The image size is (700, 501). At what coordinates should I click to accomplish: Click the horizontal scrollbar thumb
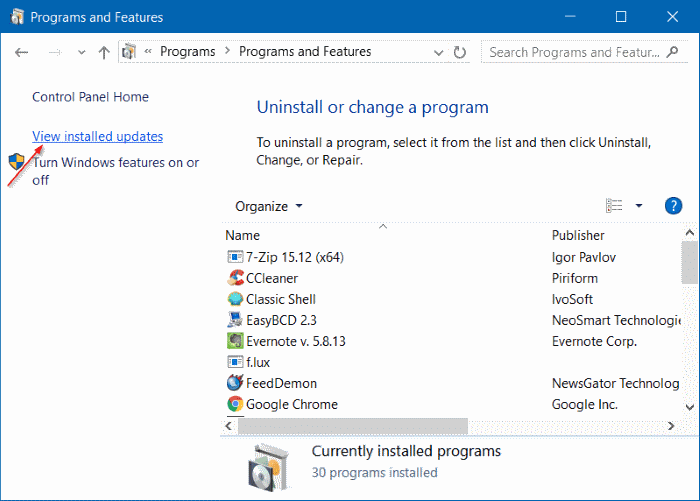[x=353, y=426]
